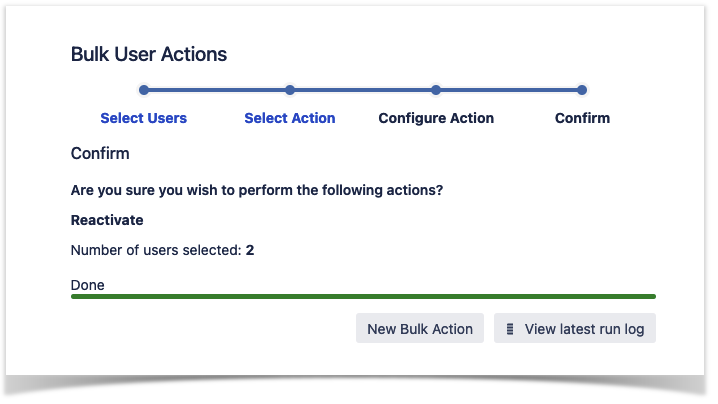Image resolution: width=718 pixels, height=404 pixels.
Task: Click the Select Action step dot
Action: [x=290, y=90]
